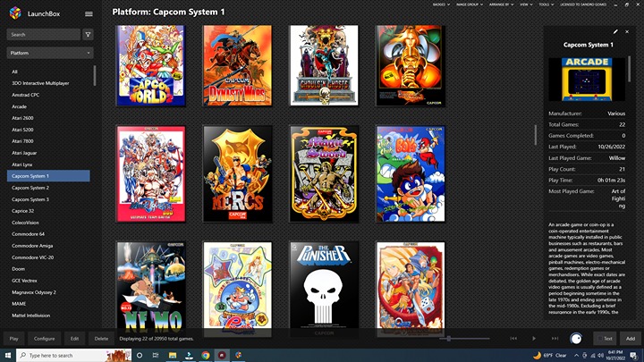Select the Capcom System 3 platform
Viewport: 644px width, 362px height.
[x=48, y=199]
